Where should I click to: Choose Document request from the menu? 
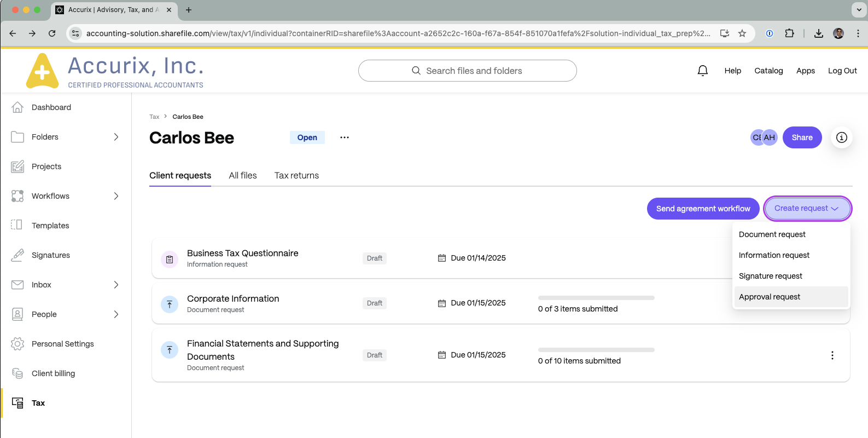(791, 234)
